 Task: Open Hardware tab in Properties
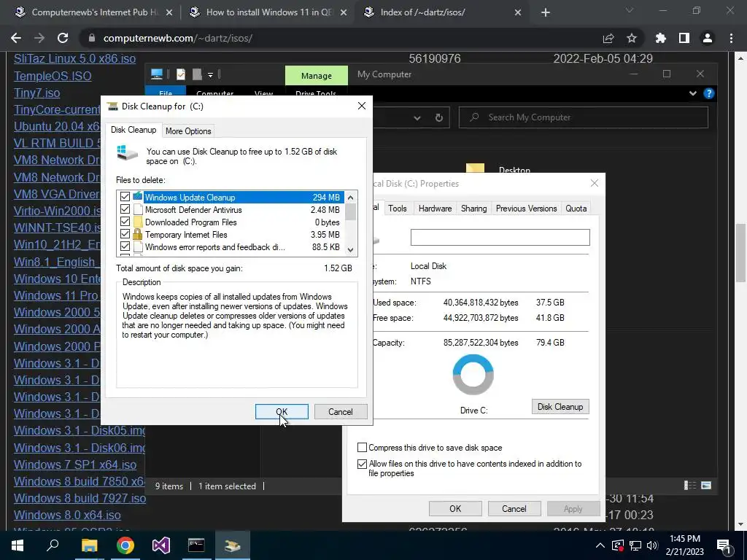coord(435,209)
